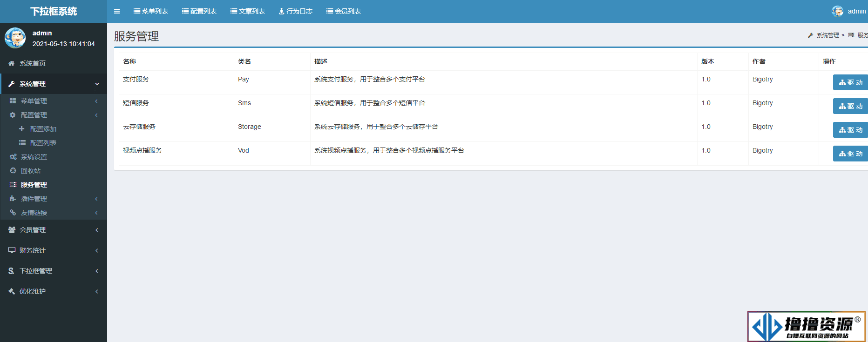Collapse the 配置管理 submenu arrow
The image size is (868, 342).
(96, 115)
